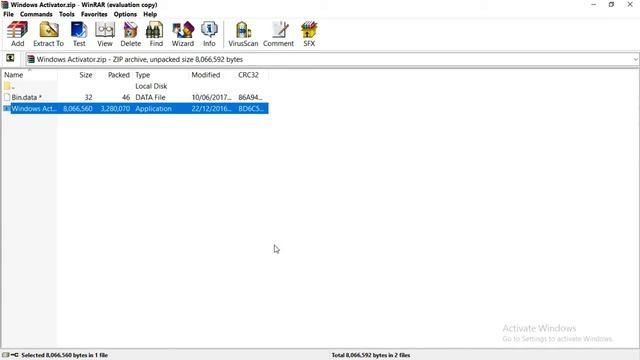640x360 pixels.
Task: Close the WinRAR window
Action: 630,5
